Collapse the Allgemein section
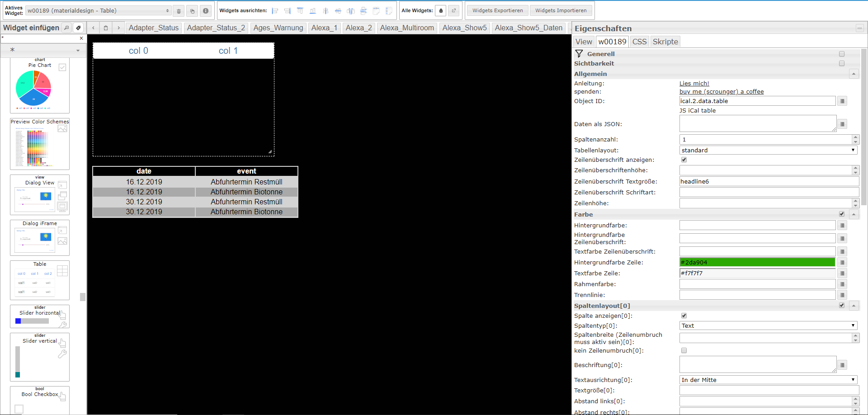Screen dimensions: 868x415 [854, 74]
